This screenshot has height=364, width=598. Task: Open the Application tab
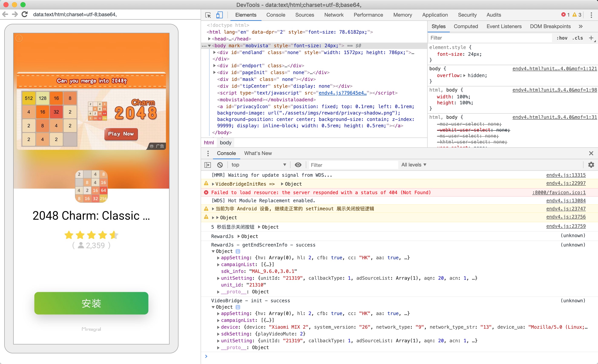click(435, 15)
